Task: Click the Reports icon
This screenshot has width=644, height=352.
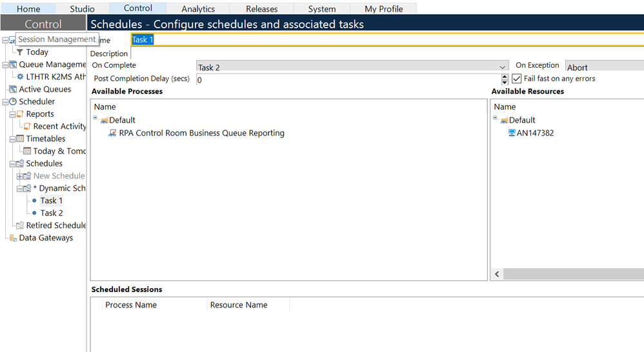Action: [x=20, y=113]
